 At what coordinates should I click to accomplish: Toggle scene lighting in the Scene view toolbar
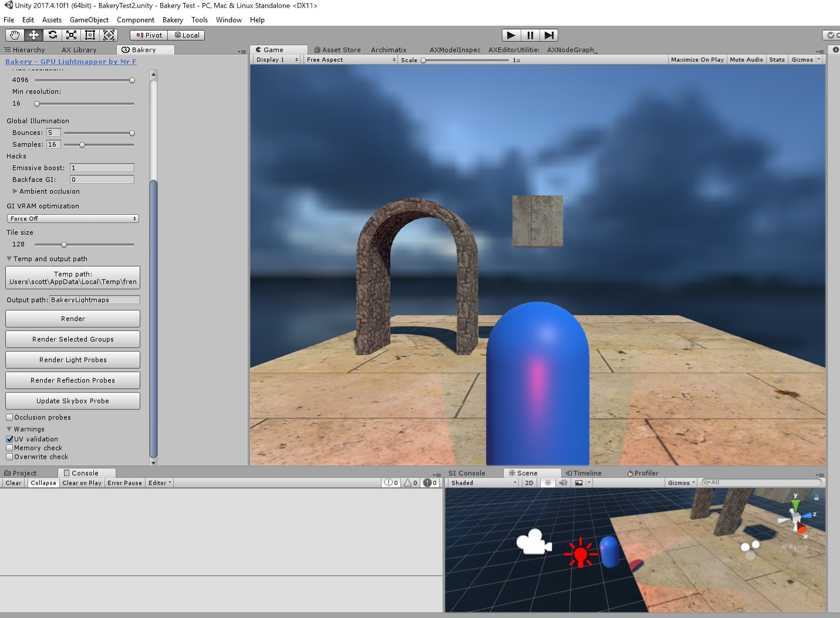click(x=548, y=482)
